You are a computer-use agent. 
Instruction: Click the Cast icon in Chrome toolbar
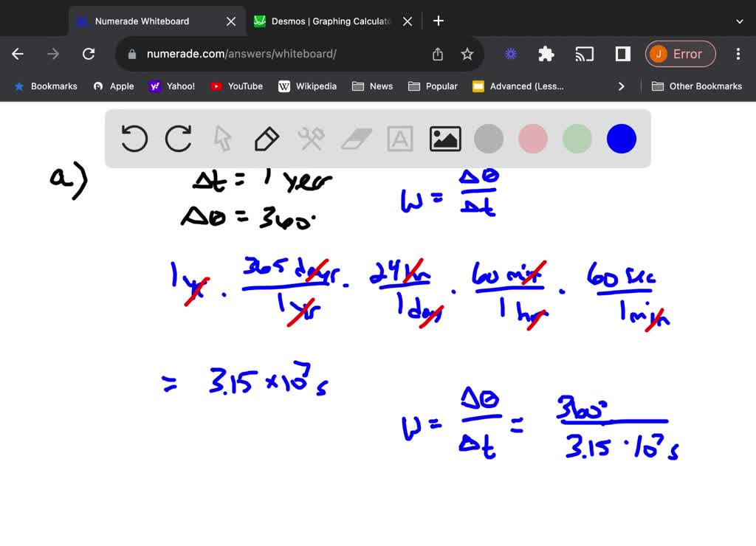[585, 53]
